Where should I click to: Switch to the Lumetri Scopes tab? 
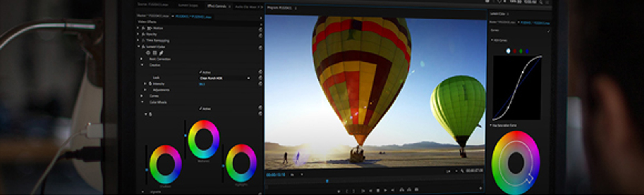pyautogui.click(x=188, y=5)
